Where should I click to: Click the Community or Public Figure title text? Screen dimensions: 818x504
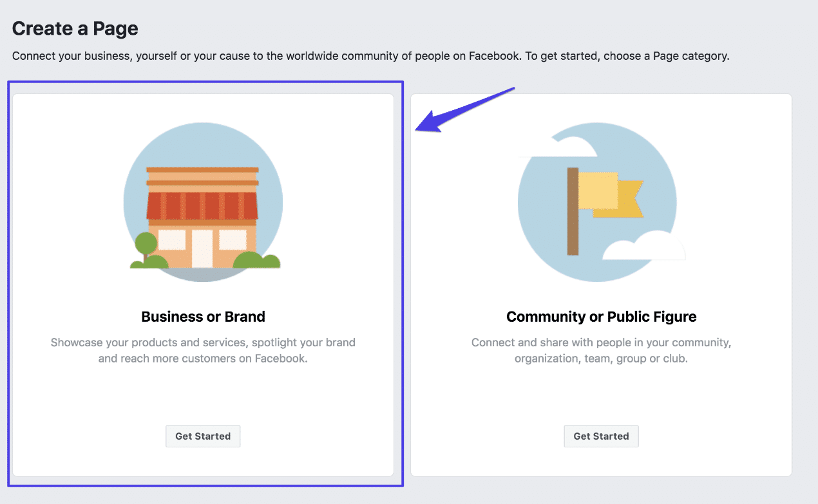(x=601, y=316)
